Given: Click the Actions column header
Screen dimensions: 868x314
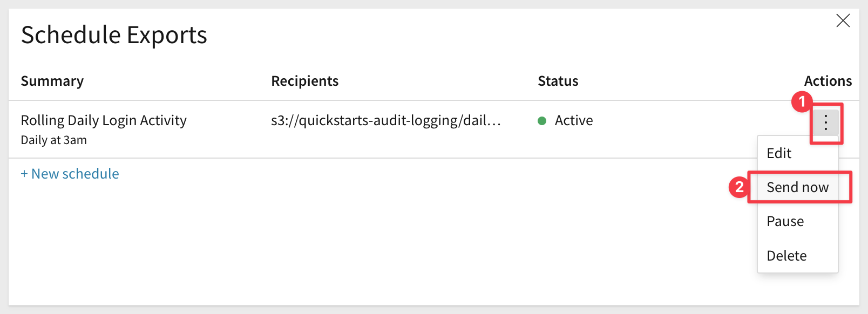Looking at the screenshot, I should click(x=828, y=81).
